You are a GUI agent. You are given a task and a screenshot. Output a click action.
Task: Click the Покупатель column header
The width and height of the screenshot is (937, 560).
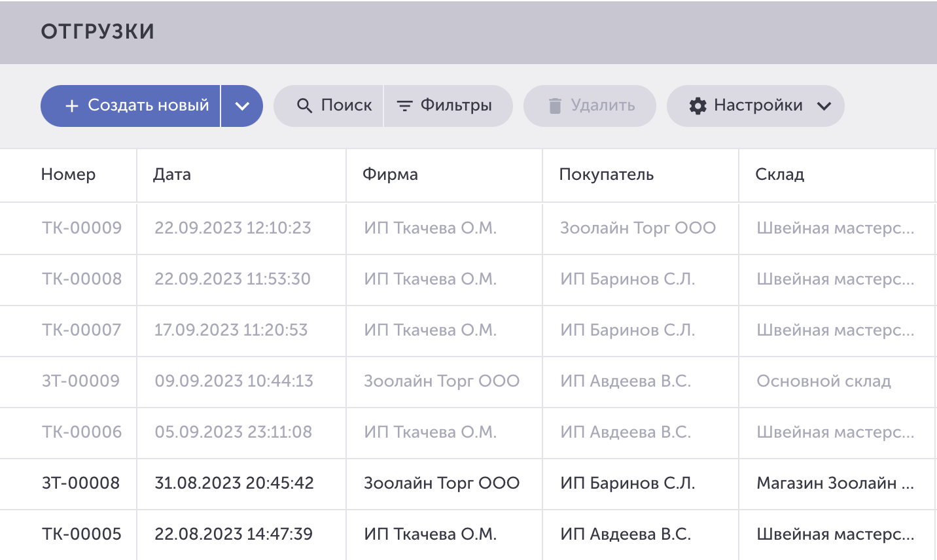607,175
